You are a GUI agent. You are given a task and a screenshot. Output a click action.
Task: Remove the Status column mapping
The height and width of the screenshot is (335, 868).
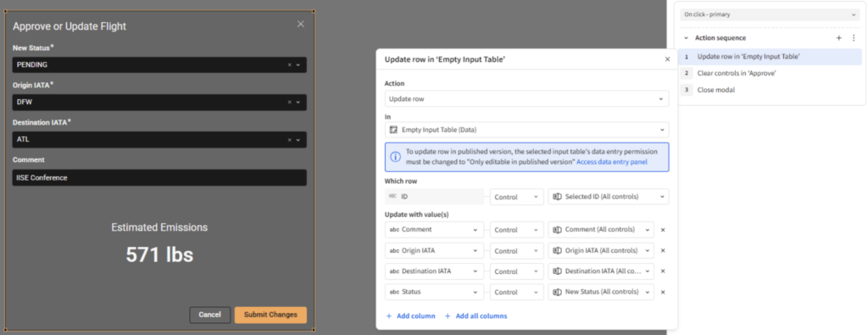[663, 293]
